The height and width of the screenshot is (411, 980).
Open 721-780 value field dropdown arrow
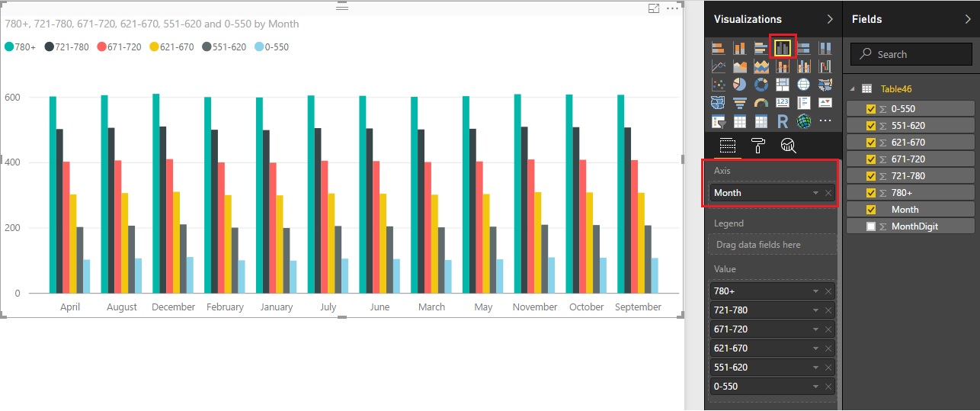[x=815, y=310]
